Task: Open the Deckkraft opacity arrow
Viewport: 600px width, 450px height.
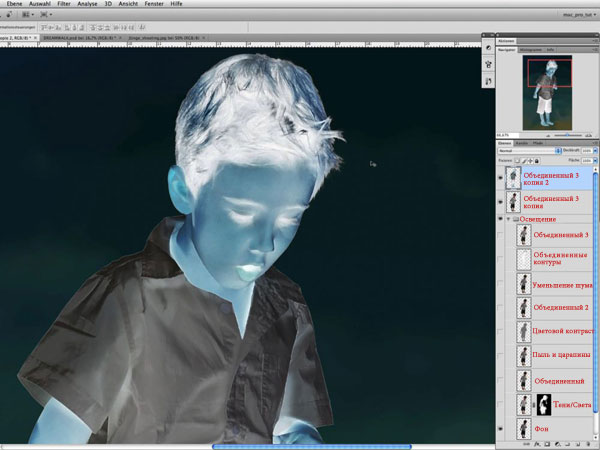Action: click(595, 151)
